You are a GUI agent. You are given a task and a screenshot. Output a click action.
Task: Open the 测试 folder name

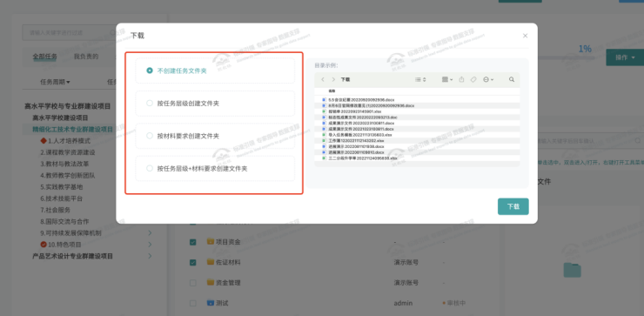(222, 303)
